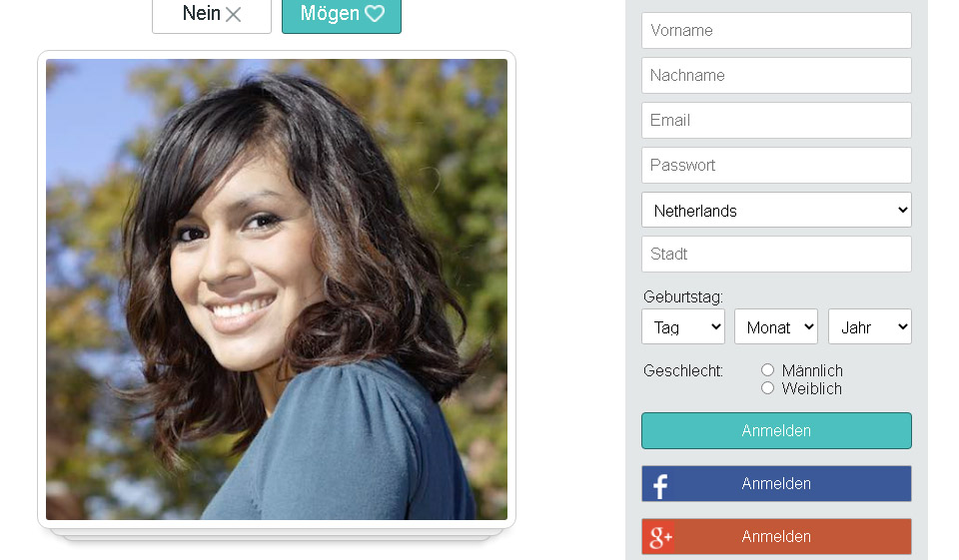Image resolution: width=959 pixels, height=560 pixels.
Task: Expand the Monat month dropdown
Action: pos(776,326)
